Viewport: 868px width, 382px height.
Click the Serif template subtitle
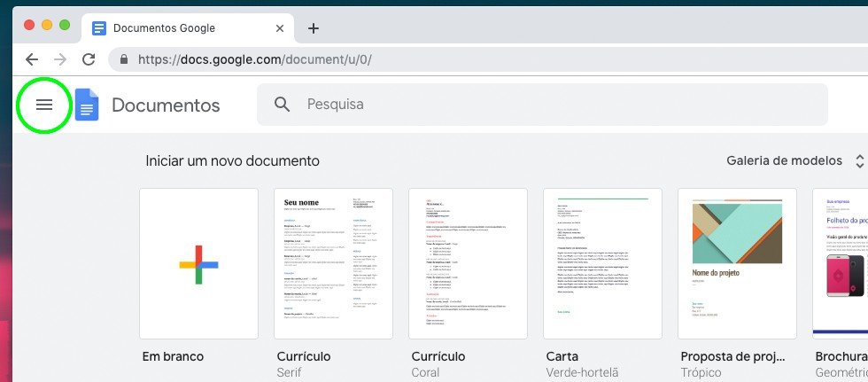289,372
